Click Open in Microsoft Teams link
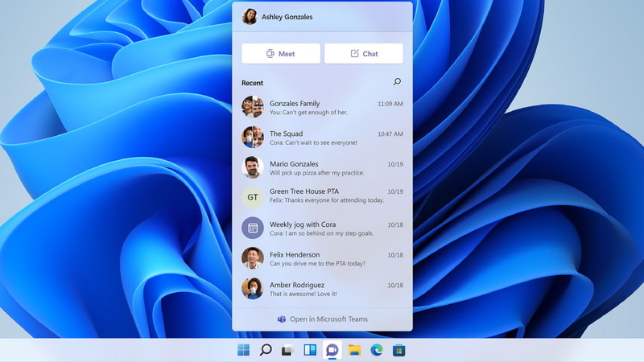Image resolution: width=644 pixels, height=362 pixels. pyautogui.click(x=323, y=319)
